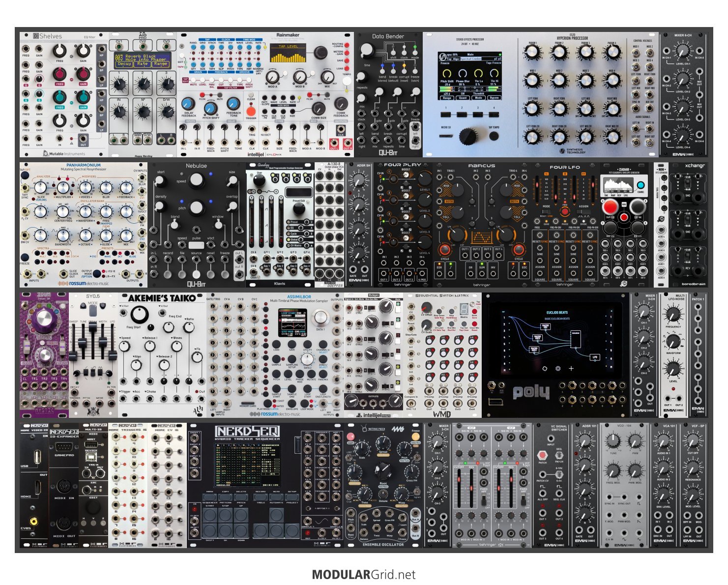Click the plus icon on Poly screen
728x585 pixels.
571,368
